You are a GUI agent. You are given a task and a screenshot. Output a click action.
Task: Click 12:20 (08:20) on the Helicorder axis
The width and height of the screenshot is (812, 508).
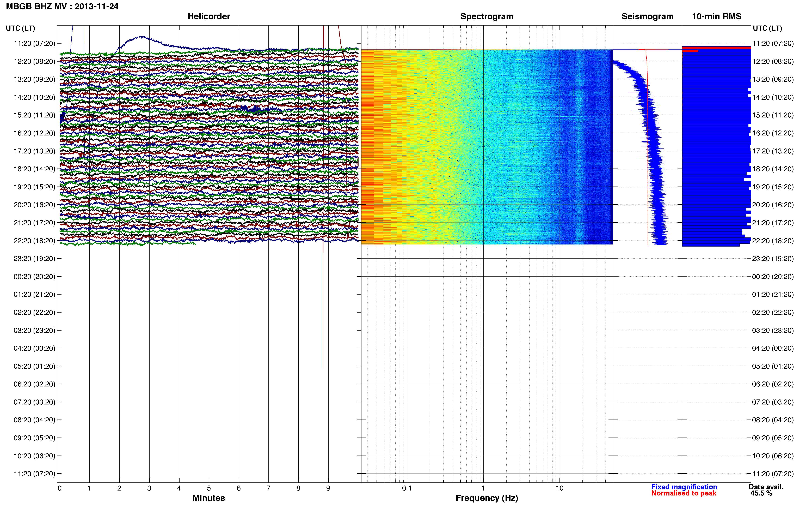(x=34, y=62)
